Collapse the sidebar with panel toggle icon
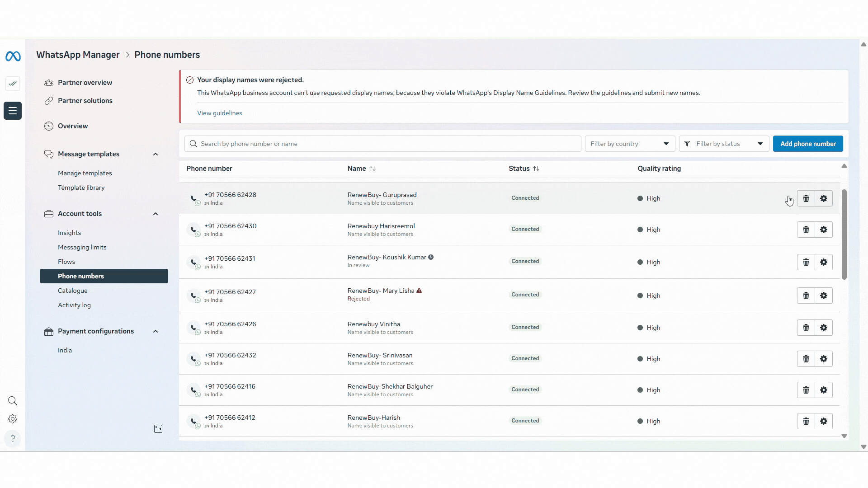 click(158, 429)
